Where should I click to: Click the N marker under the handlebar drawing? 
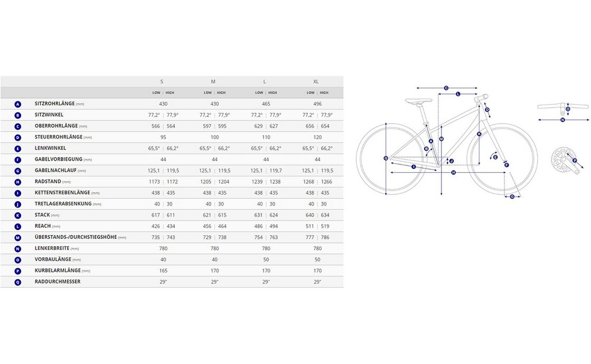click(x=562, y=120)
